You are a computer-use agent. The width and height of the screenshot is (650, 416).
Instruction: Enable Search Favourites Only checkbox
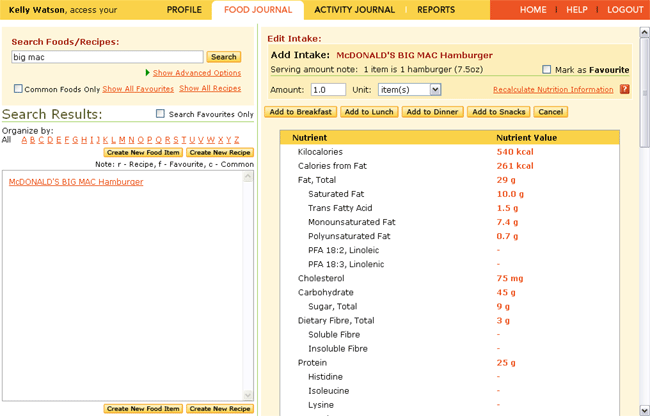160,114
